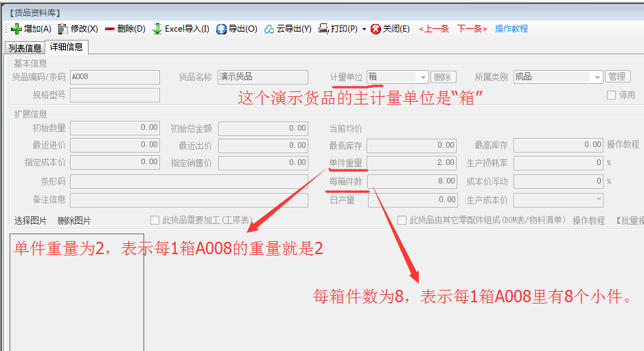Click the 打印(P) printer icon
The width and height of the screenshot is (644, 351).
323,29
